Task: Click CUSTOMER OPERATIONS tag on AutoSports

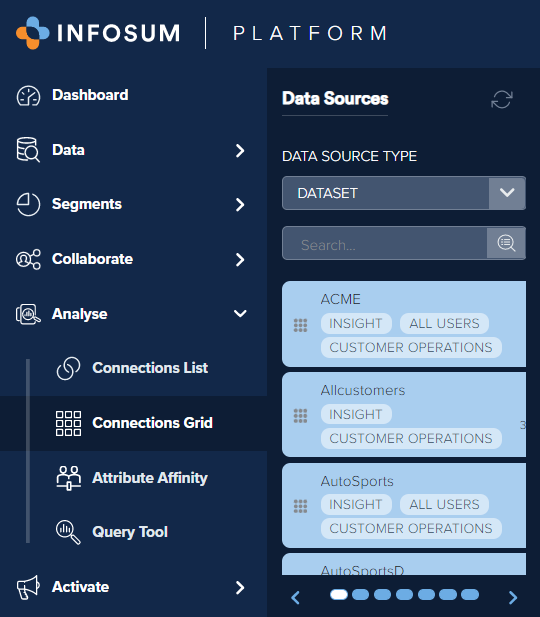Action: (x=411, y=528)
